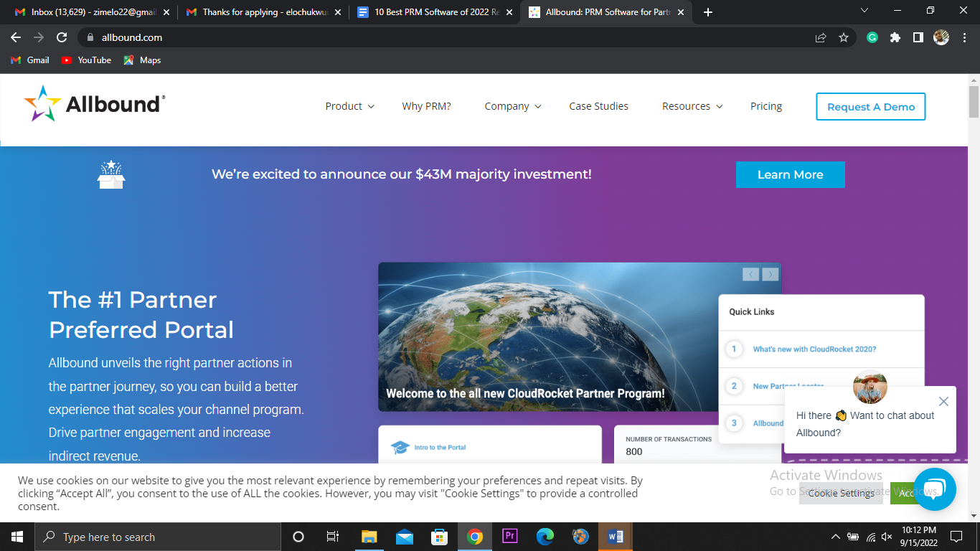Toggle the browser side panel icon
This screenshot has height=551, width=980.
point(918,37)
